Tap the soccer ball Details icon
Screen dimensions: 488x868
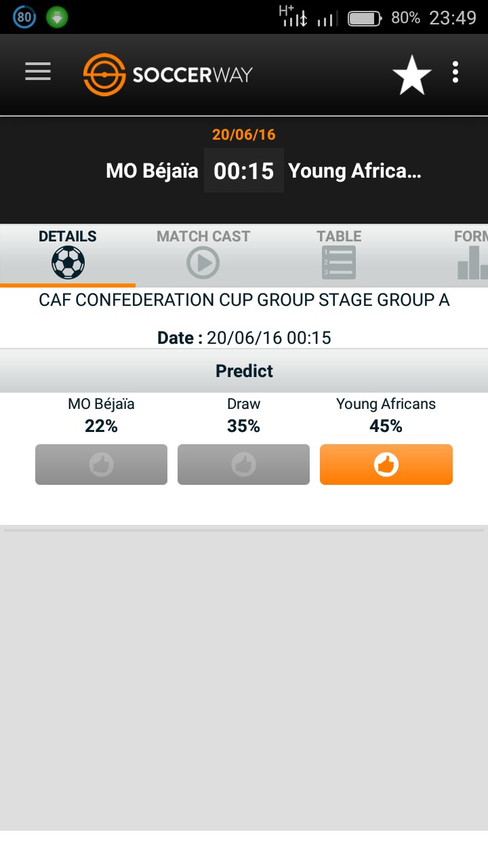(68, 262)
